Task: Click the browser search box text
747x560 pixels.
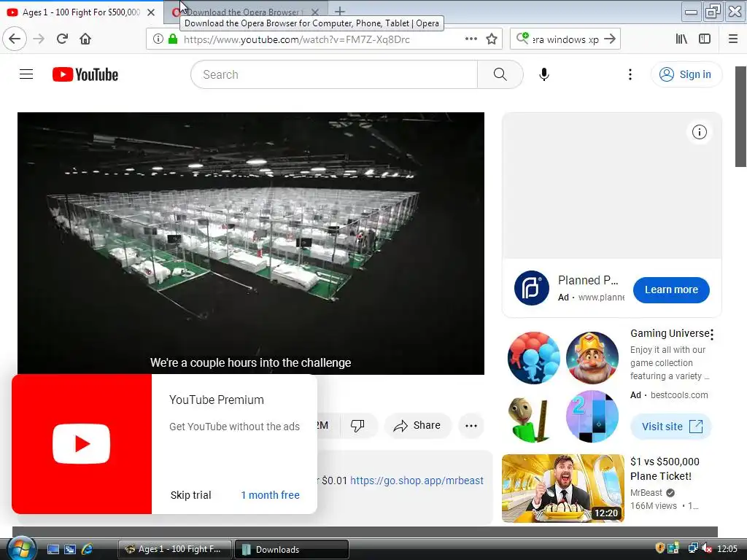Action: (565, 39)
